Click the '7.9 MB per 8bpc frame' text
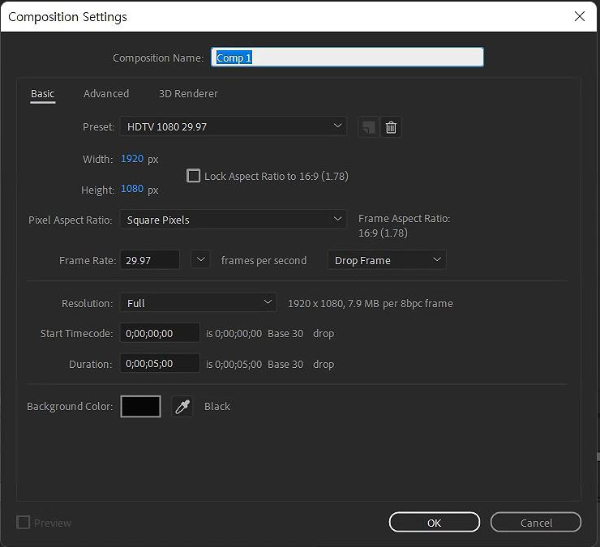This screenshot has height=547, width=600. [x=400, y=304]
